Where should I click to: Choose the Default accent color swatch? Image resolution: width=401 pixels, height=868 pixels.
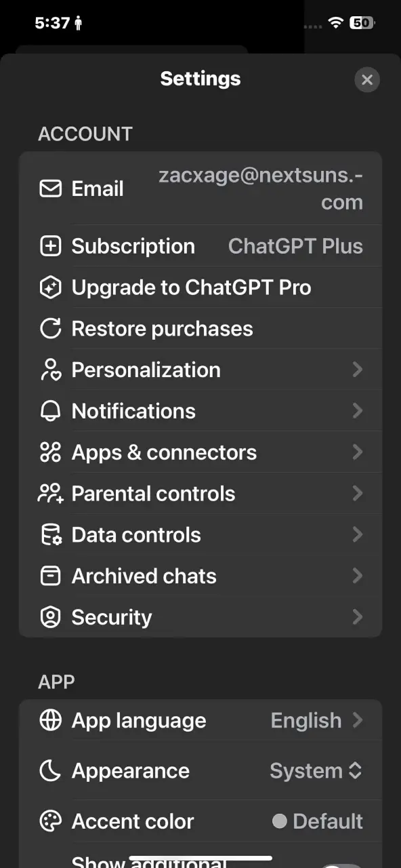(279, 822)
